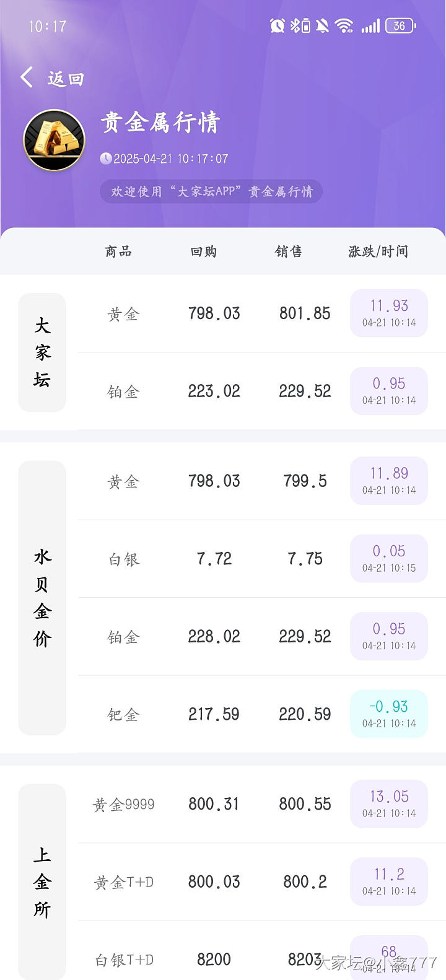Tap the clock icon beside timestamp

106,159
